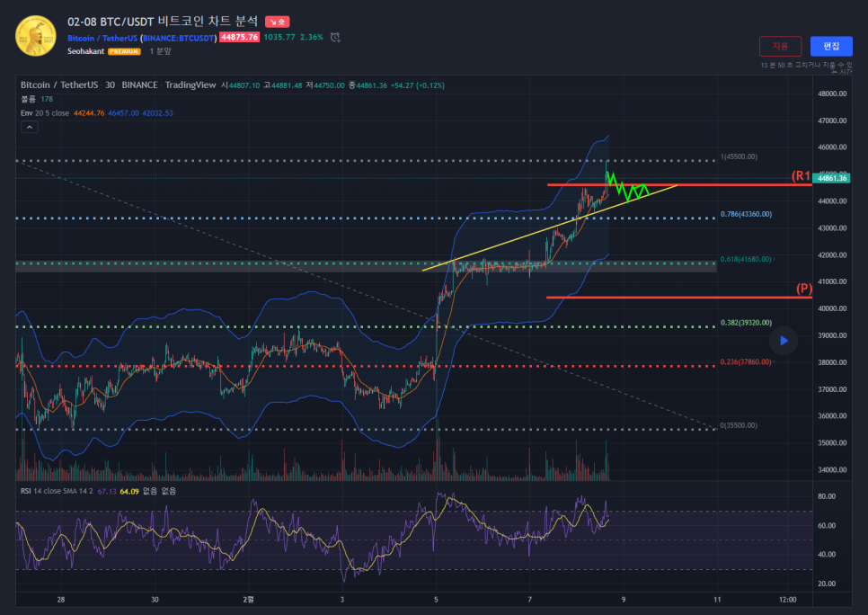Click the blue 편집 edit button
868x615 pixels.
tap(831, 46)
